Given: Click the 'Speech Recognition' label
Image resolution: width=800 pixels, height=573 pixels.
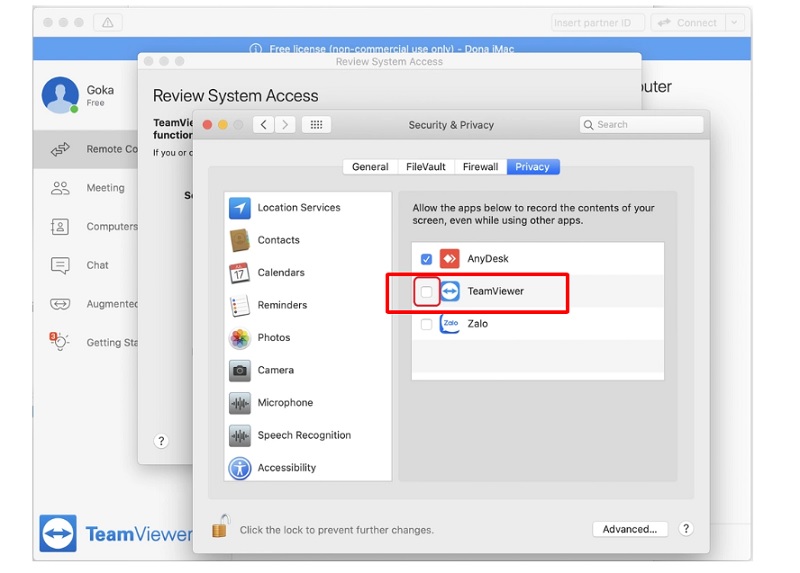Looking at the screenshot, I should tap(304, 435).
